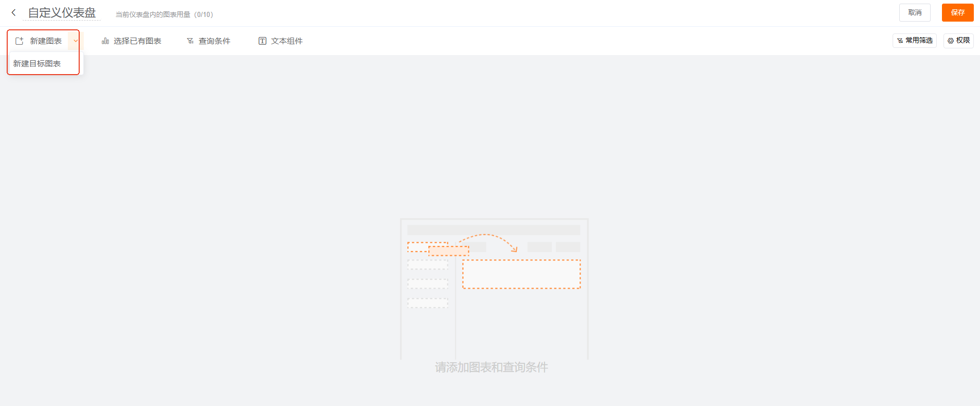Go back using the left arrow icon

point(13,12)
